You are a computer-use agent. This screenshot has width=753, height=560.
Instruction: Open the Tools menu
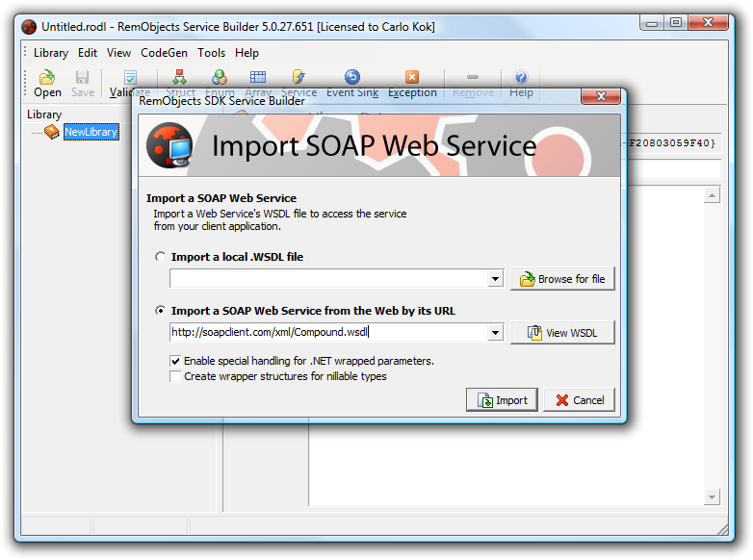point(211,53)
